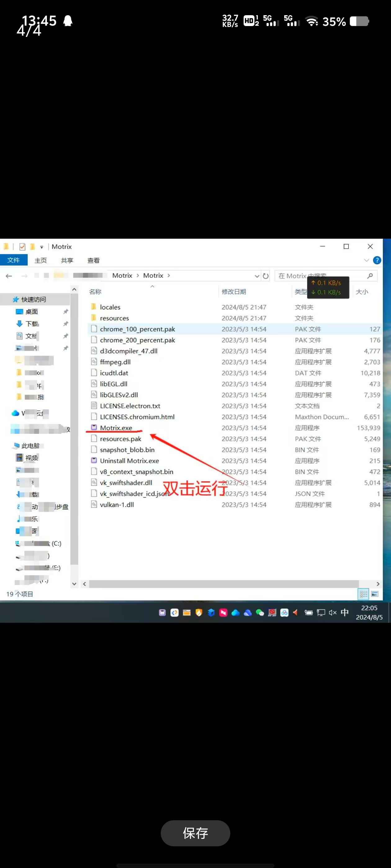Open the 共享 ribbon tab
Viewport: 391px width, 868px height.
[67, 260]
